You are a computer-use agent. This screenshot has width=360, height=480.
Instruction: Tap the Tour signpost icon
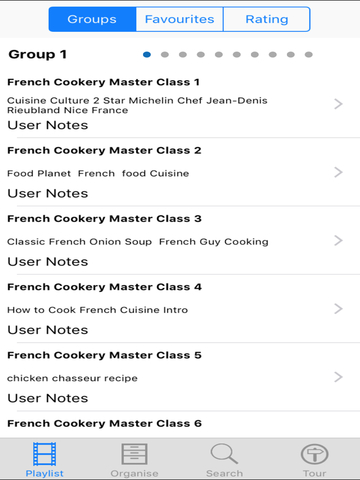(314, 454)
